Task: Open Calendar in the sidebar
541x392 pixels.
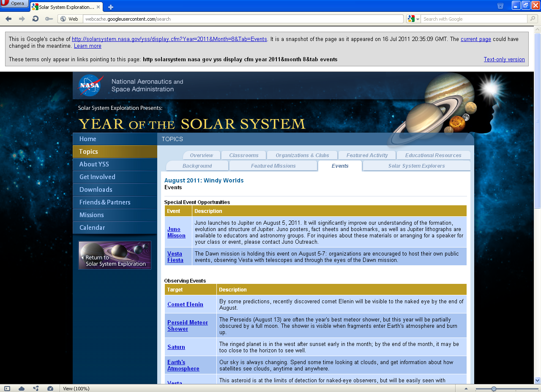Action: 115,228
